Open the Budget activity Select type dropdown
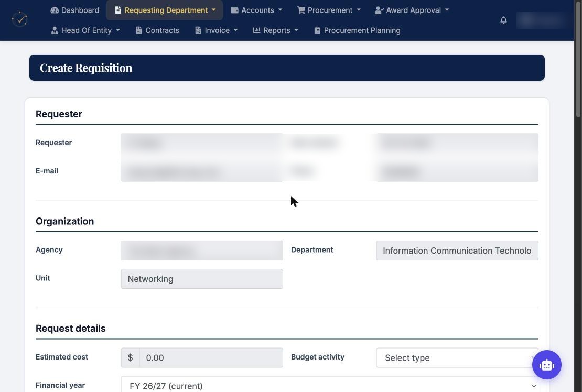582x392 pixels. pyautogui.click(x=457, y=357)
